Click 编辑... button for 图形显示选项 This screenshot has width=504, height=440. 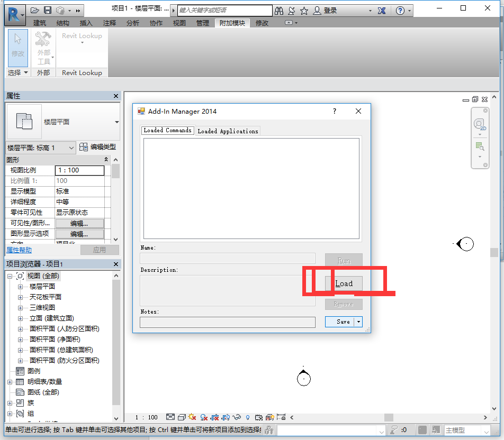(79, 234)
